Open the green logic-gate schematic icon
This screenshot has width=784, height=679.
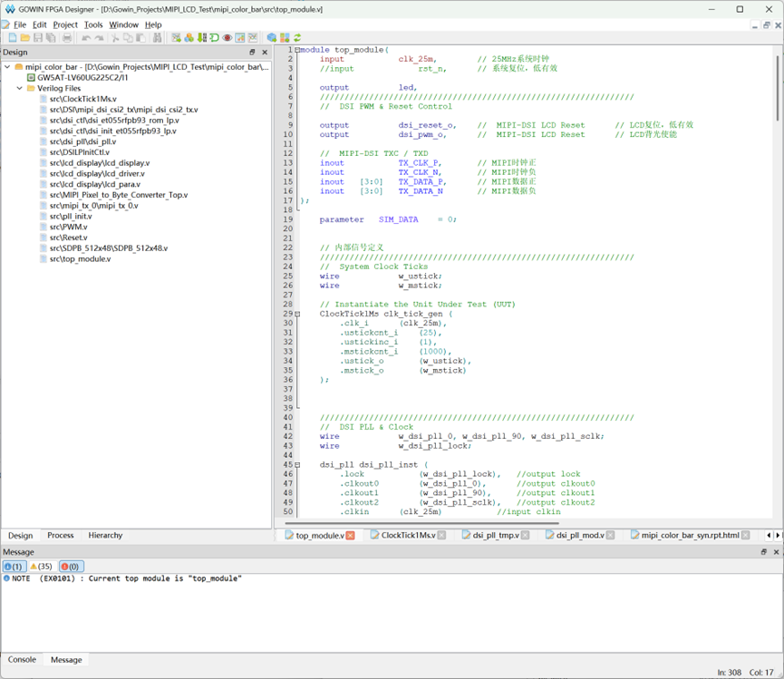[x=214, y=38]
